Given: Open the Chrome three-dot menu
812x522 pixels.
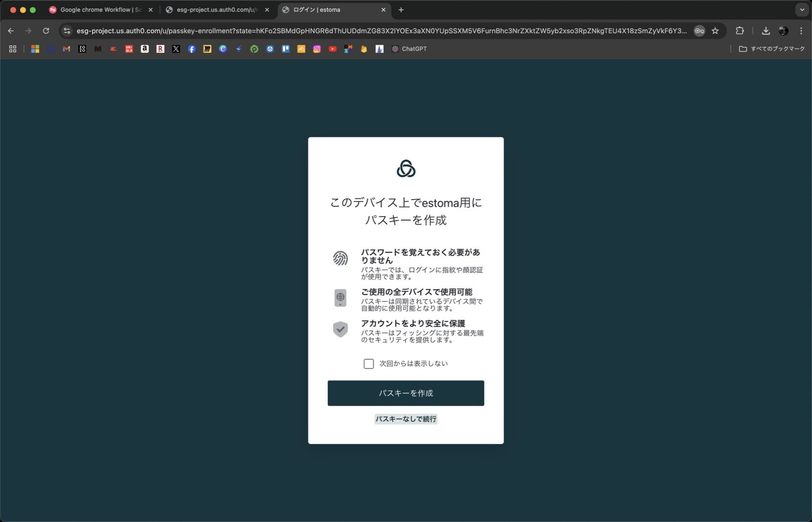Looking at the screenshot, I should [801, 31].
